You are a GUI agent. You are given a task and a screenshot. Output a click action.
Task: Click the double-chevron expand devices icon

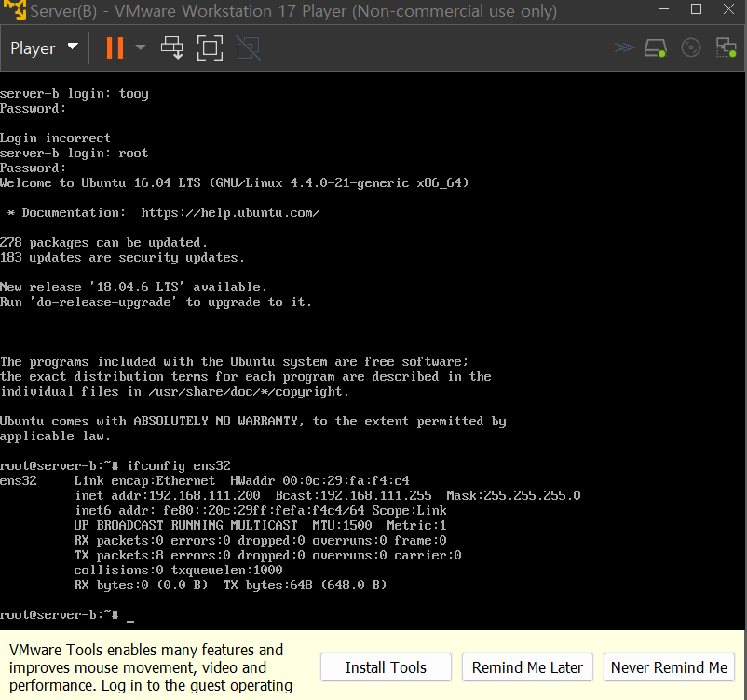click(624, 47)
